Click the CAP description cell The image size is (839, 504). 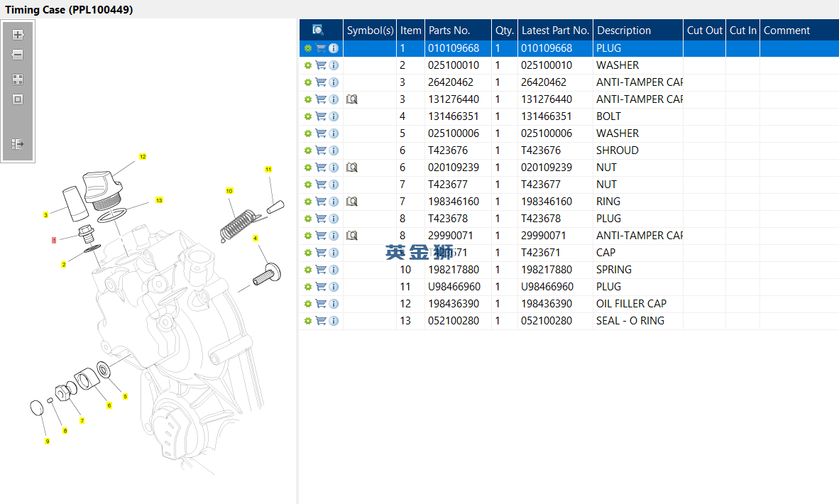click(x=638, y=253)
